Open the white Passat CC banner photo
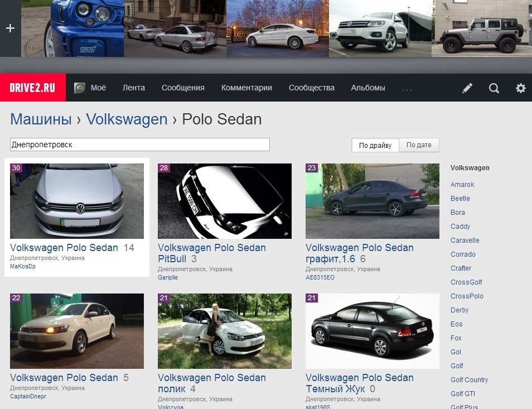 (x=278, y=28)
